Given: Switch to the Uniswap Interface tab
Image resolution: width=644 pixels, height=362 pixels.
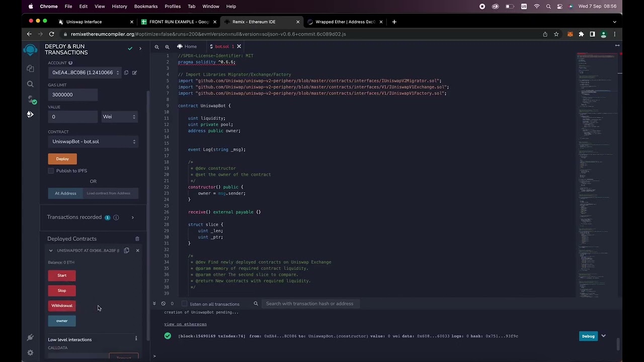Looking at the screenshot, I should (96, 22).
